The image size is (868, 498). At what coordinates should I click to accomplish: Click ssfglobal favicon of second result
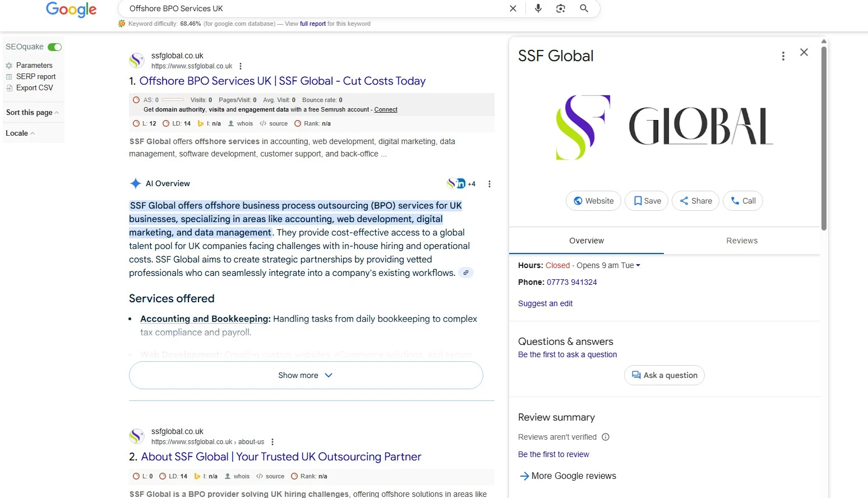click(x=137, y=436)
